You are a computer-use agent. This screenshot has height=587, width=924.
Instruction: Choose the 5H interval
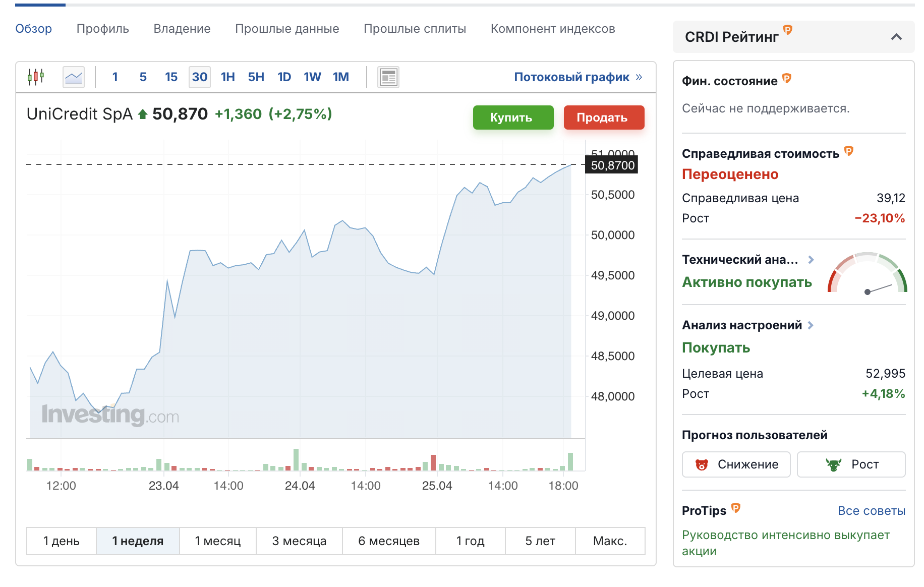pos(256,77)
